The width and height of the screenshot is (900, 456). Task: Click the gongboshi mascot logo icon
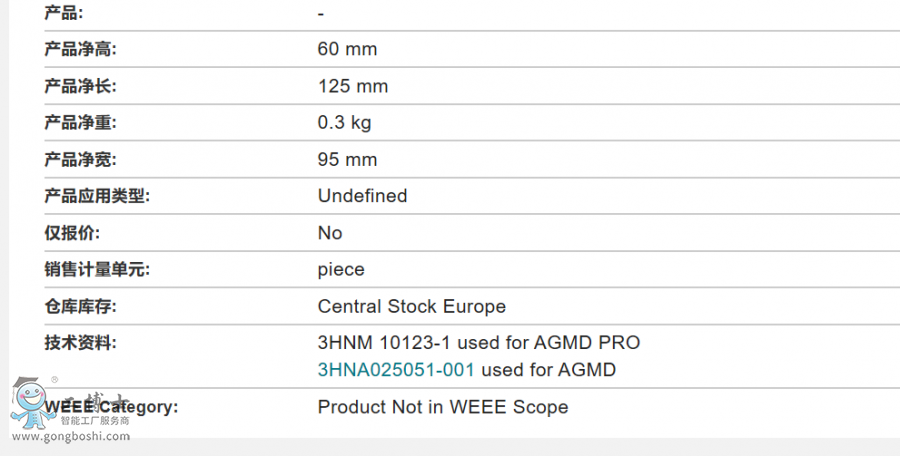tap(32, 403)
